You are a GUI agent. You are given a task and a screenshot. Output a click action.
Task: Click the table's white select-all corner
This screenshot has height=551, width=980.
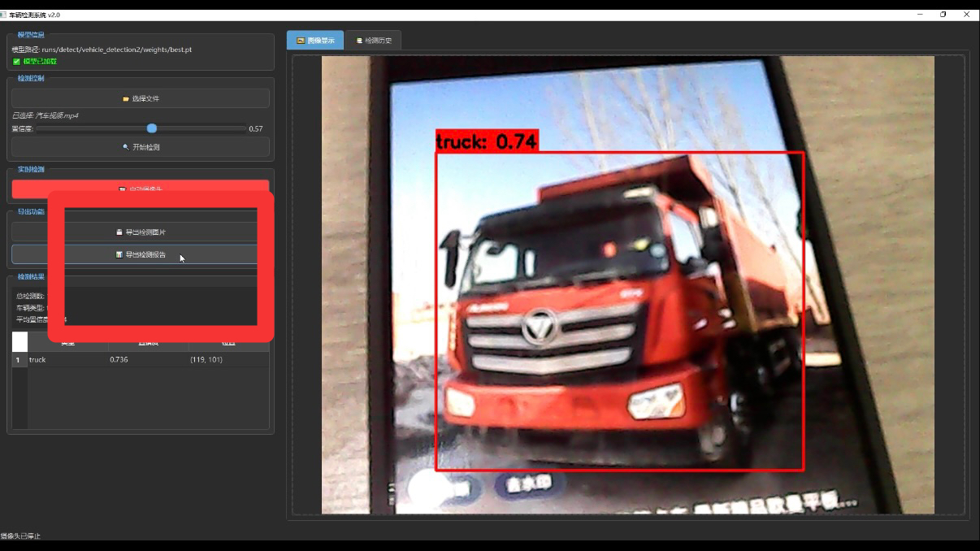(x=20, y=342)
